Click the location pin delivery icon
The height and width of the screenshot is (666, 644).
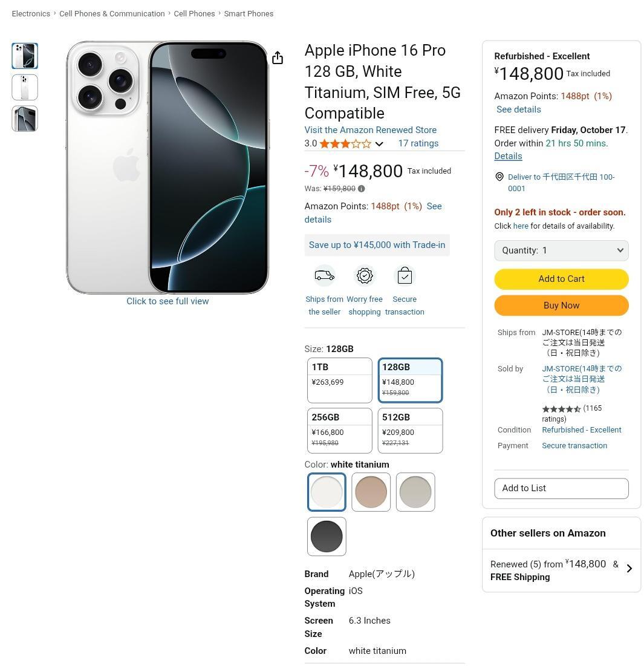[x=499, y=177]
